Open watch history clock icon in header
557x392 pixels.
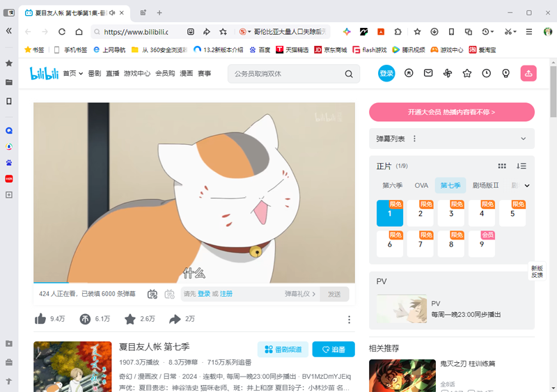tap(486, 73)
